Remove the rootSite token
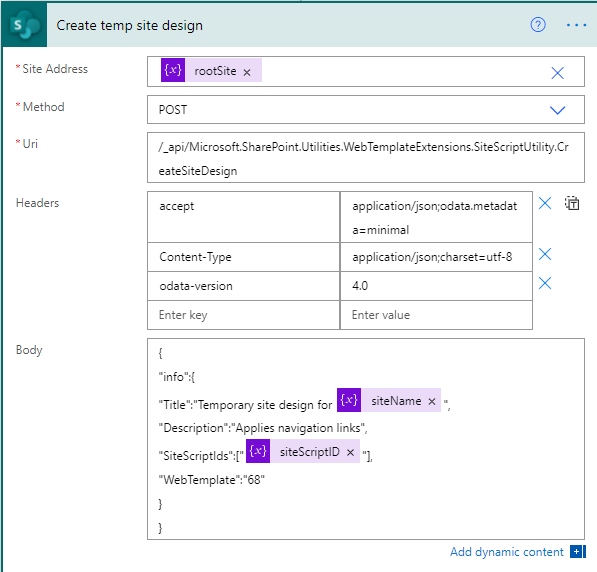 pos(247,72)
